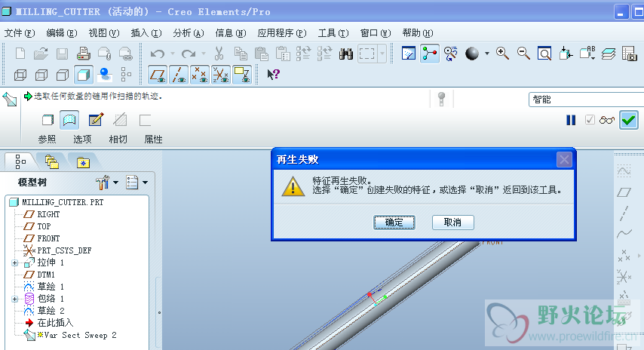
Task: Click the Zoom Out magnifier
Action: (523, 54)
